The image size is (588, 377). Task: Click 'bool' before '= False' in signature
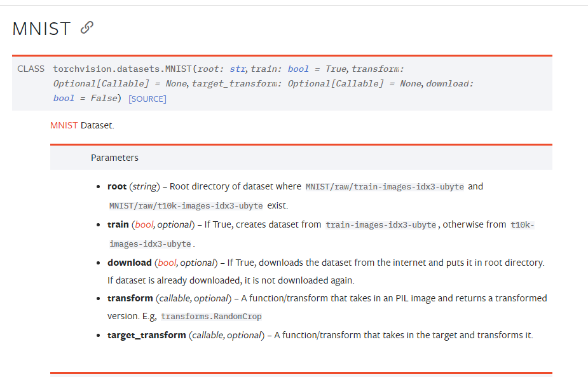pyautogui.click(x=64, y=99)
